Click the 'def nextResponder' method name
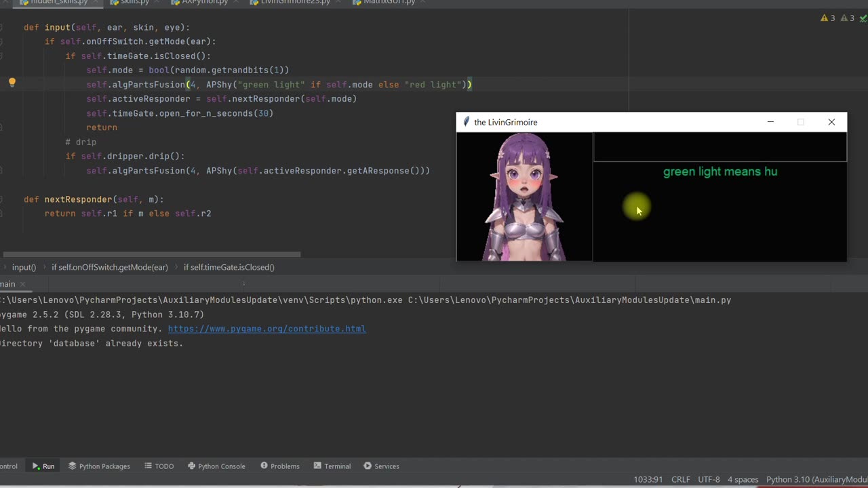Image resolution: width=868 pixels, height=488 pixels. (81, 199)
